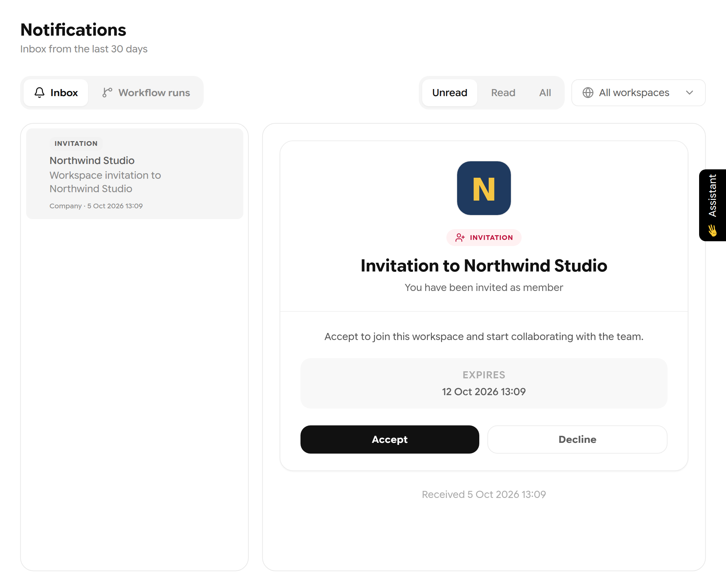Click 'Accept to join this workspace' description
The image size is (726, 588).
point(484,336)
